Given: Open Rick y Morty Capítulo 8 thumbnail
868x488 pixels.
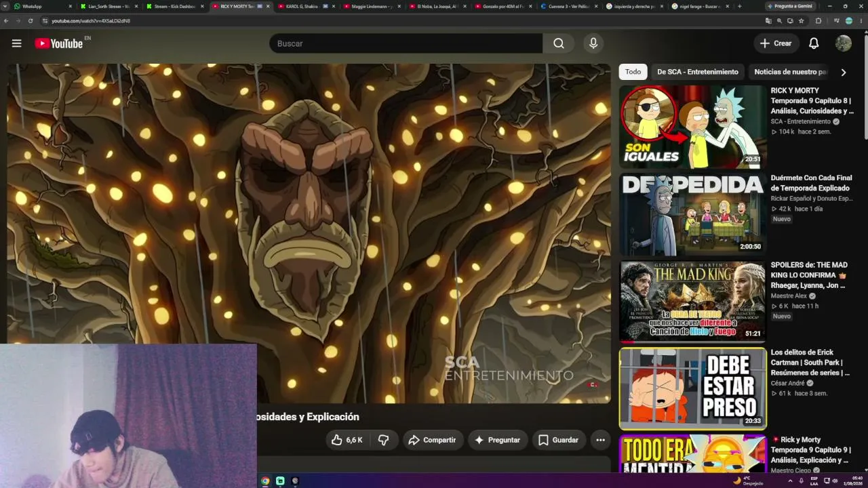Looking at the screenshot, I should coord(692,127).
